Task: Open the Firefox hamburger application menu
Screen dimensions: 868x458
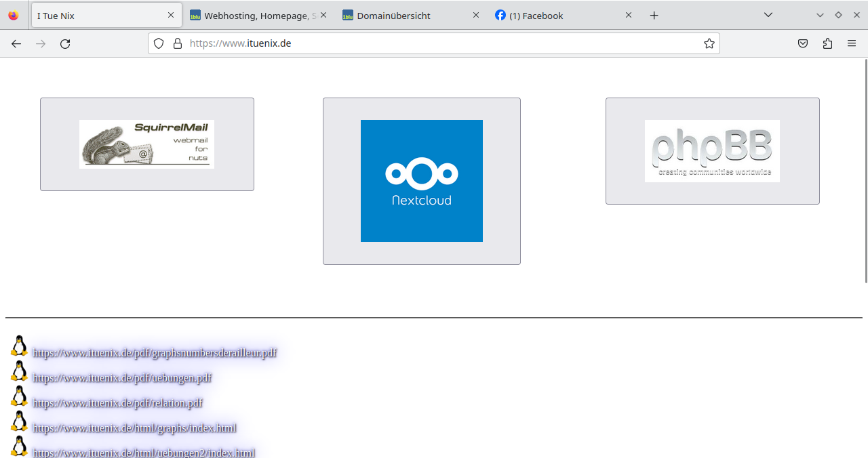Action: [852, 43]
